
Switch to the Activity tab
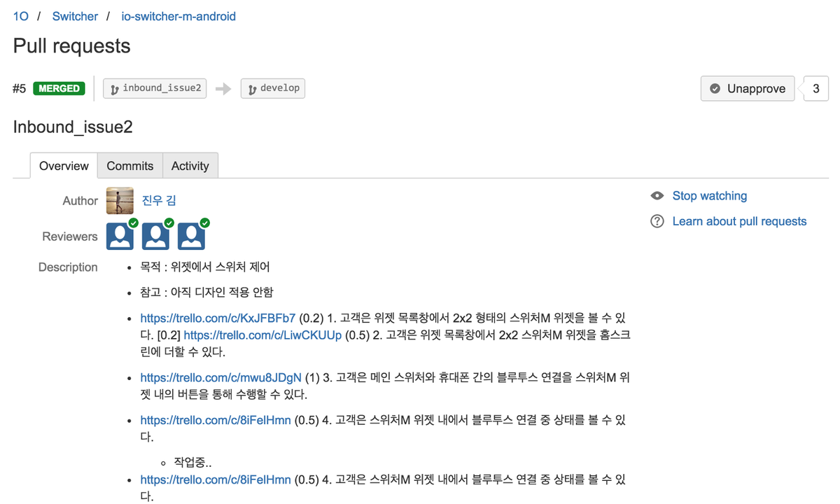(190, 166)
